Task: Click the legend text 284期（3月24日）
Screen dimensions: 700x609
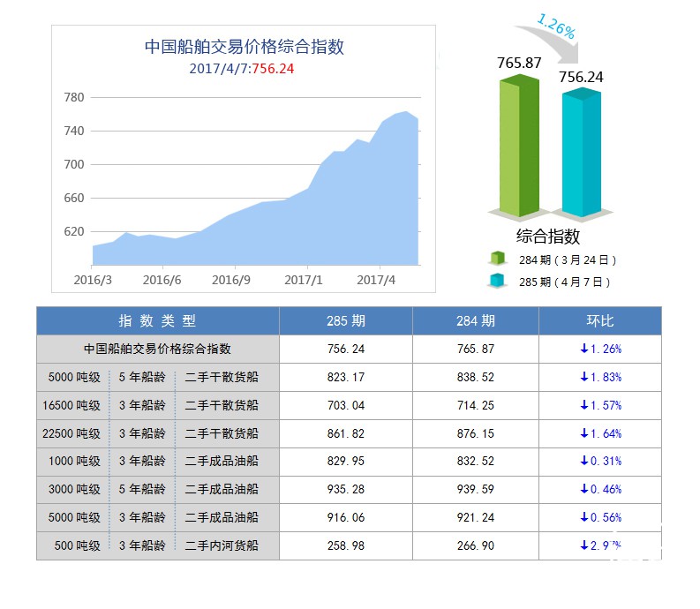Action: click(568, 259)
